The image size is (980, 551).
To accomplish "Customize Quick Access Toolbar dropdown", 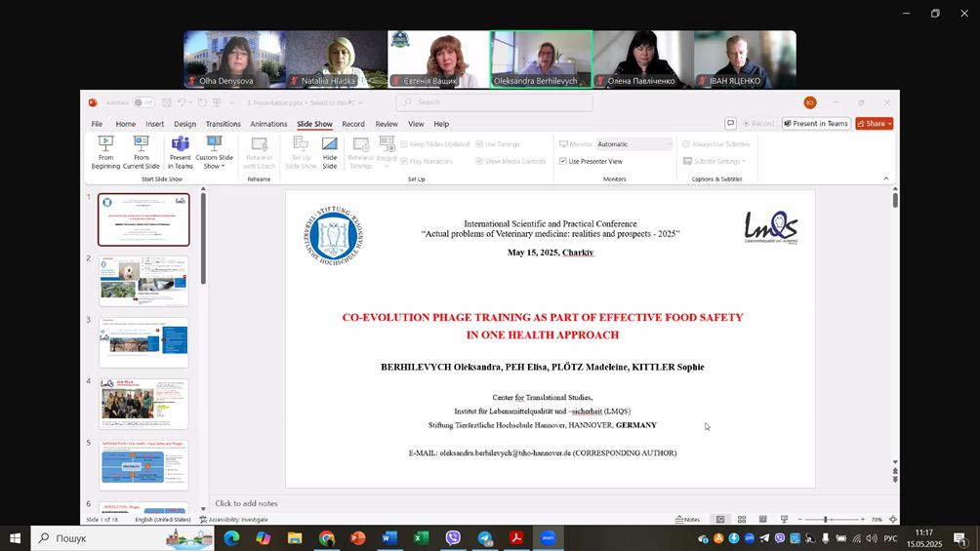I will pos(231,102).
